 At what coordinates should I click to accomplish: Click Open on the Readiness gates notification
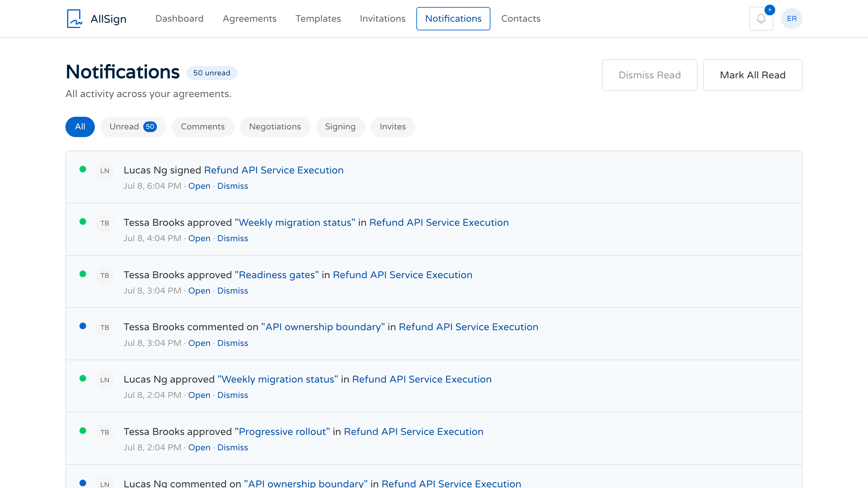pos(199,290)
